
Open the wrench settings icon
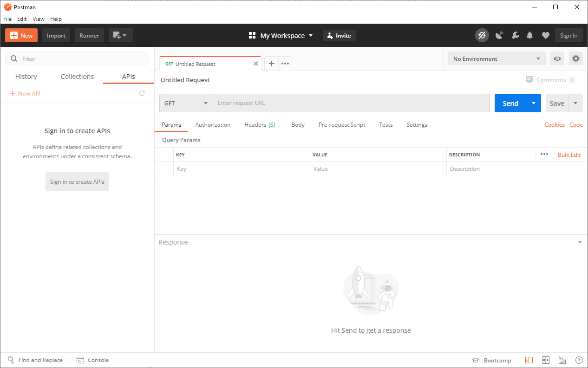point(515,35)
